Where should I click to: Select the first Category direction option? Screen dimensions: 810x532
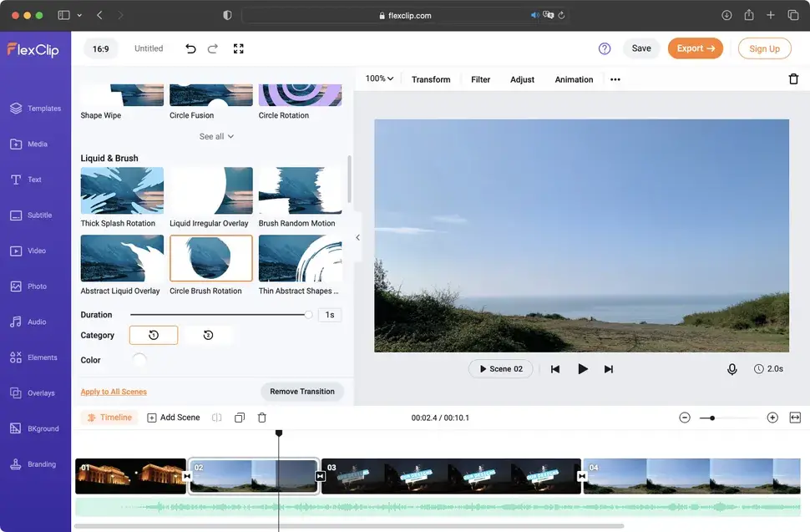pos(154,335)
